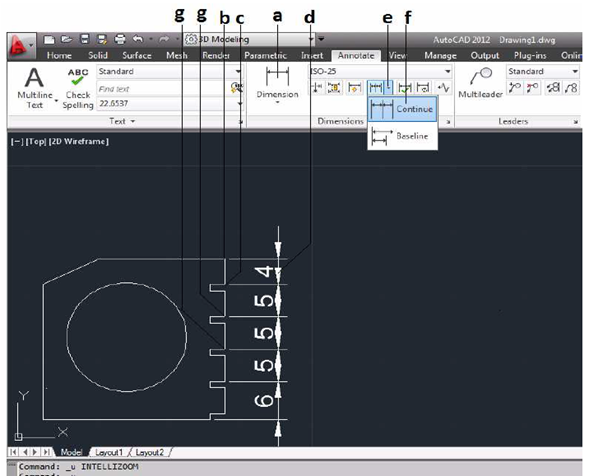
Task: Jump to the first layout tab arrow
Action: pyautogui.click(x=14, y=452)
